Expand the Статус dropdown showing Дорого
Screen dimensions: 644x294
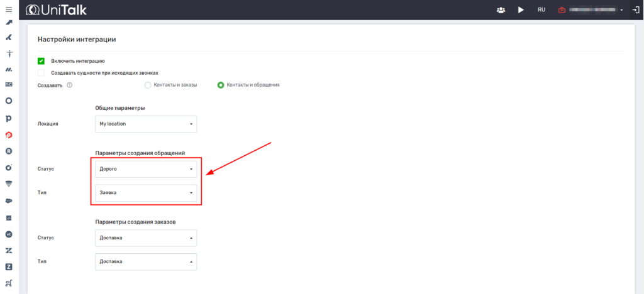(146, 169)
